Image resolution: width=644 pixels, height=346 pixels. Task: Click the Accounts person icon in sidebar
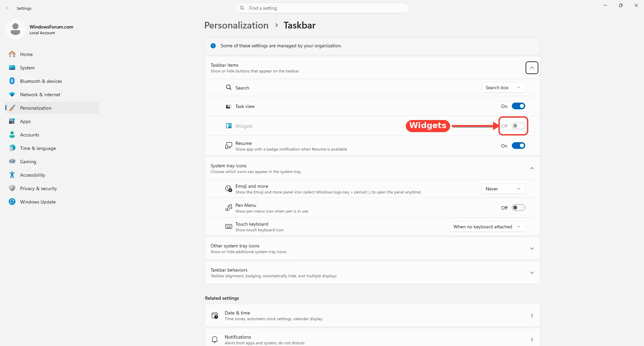point(12,134)
